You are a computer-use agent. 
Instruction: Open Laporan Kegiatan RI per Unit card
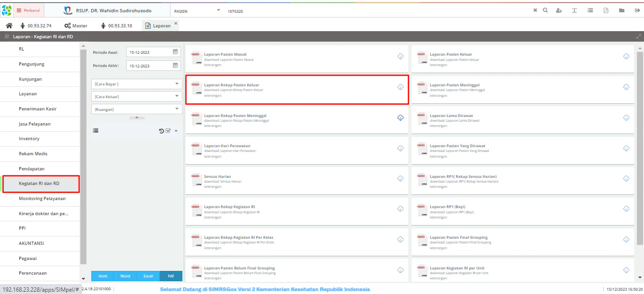(523, 270)
